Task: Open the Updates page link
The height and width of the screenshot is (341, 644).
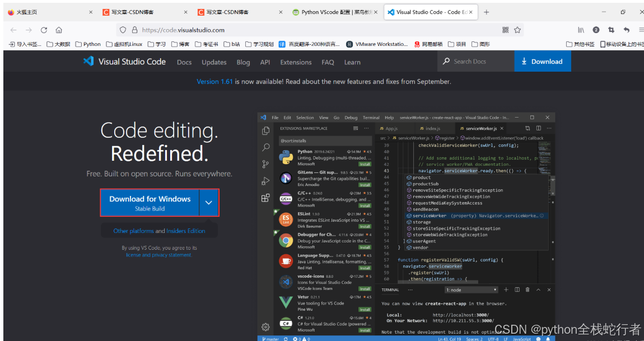Action: tap(214, 62)
